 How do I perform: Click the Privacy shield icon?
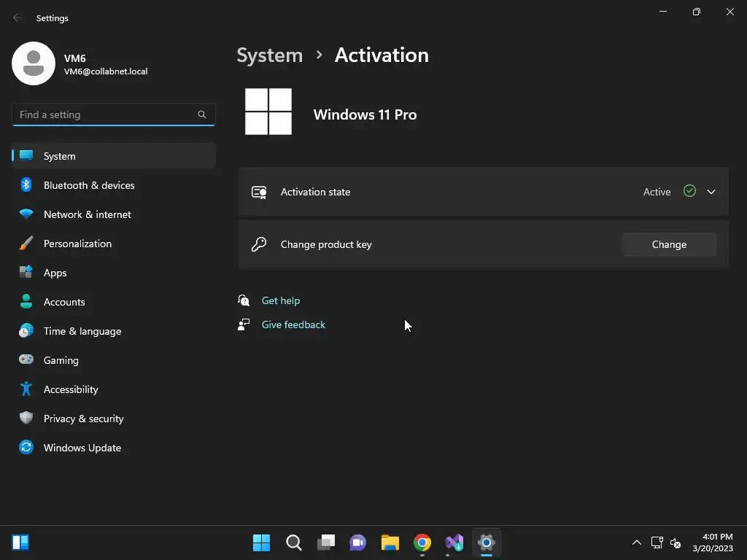pos(26,418)
